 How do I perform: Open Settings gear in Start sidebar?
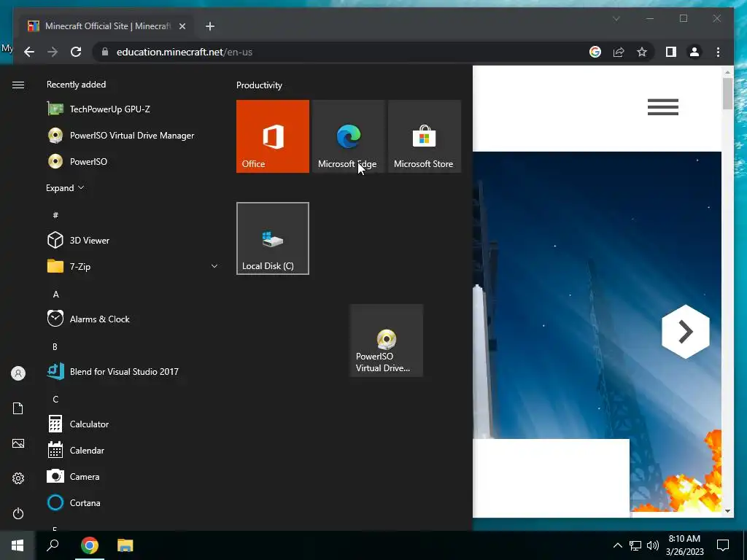[x=18, y=478]
